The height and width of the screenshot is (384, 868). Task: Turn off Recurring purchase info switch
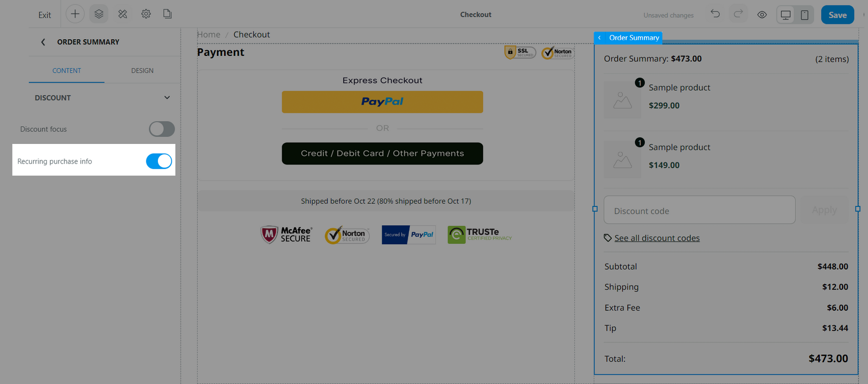159,161
